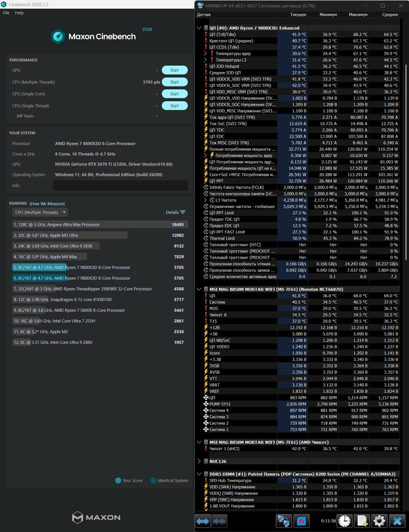The width and height of the screenshot is (409, 532).
Task: Expand Потребляемая мощность ядер subtree
Action: coord(205,156)
